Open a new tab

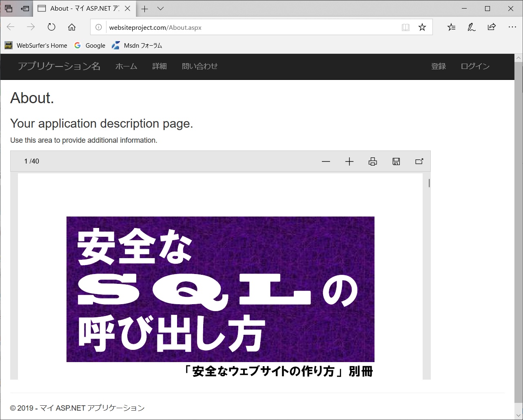click(145, 9)
